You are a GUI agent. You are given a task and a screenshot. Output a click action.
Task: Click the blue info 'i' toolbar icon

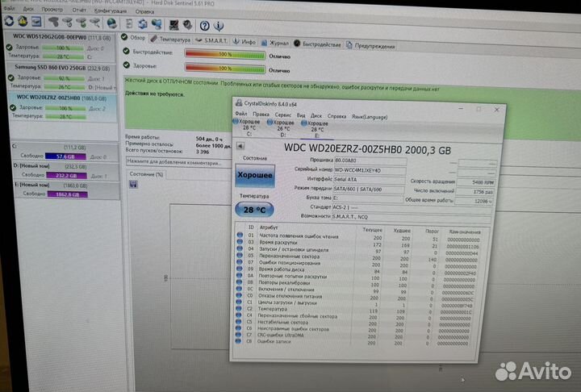tap(219, 27)
